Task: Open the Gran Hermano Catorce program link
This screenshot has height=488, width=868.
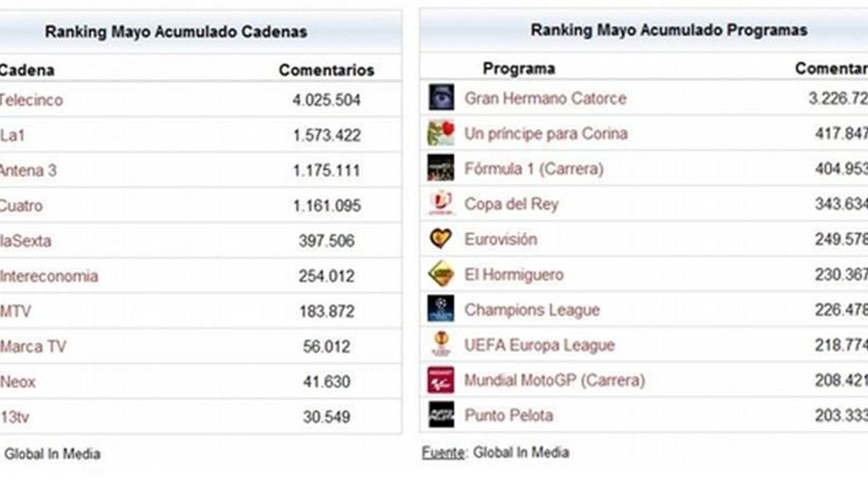Action: pyautogui.click(x=545, y=98)
